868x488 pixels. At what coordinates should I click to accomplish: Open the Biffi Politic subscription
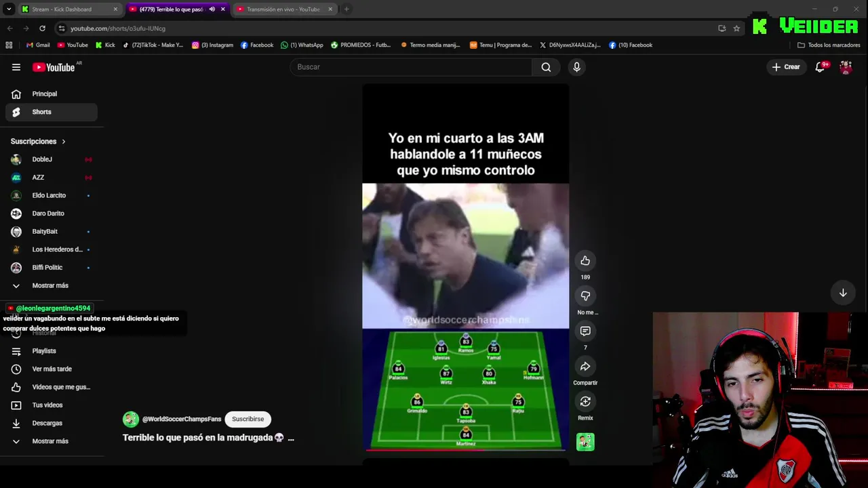click(x=52, y=268)
